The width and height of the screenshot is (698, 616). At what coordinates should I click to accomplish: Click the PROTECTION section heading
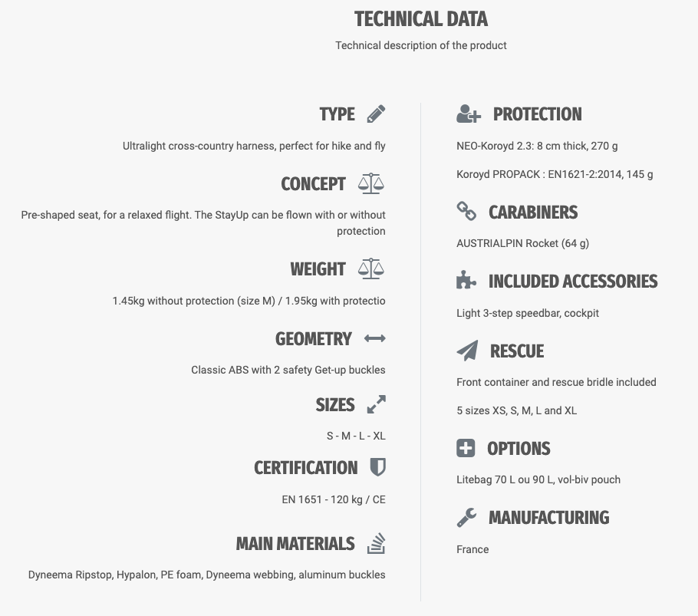click(537, 114)
